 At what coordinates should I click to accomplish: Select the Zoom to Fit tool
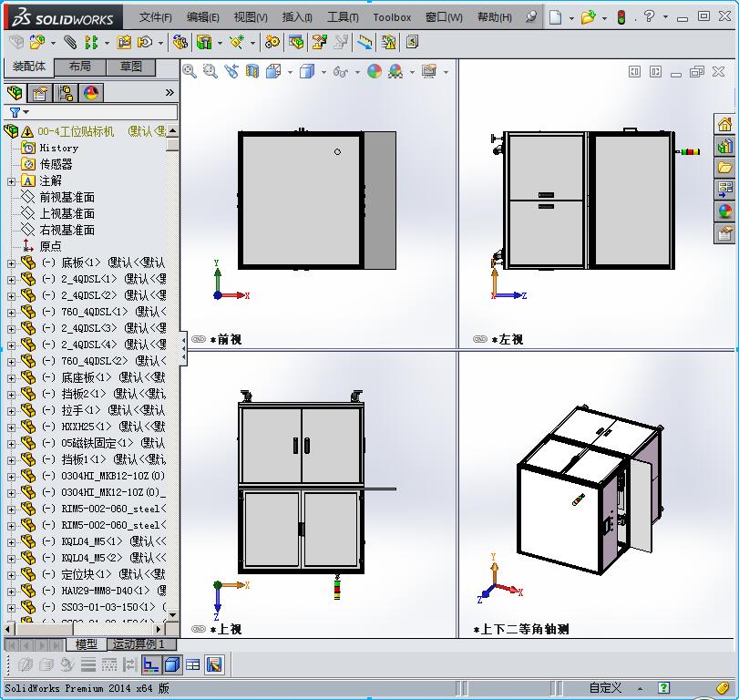[190, 72]
